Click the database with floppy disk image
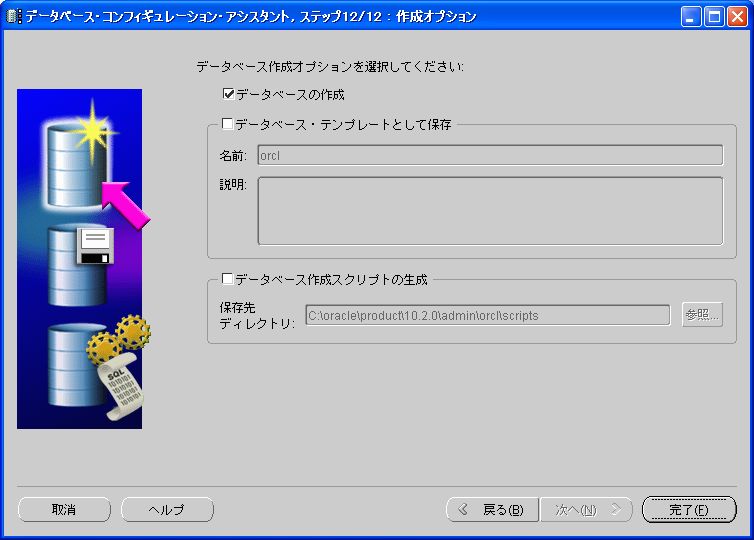 click(x=79, y=265)
